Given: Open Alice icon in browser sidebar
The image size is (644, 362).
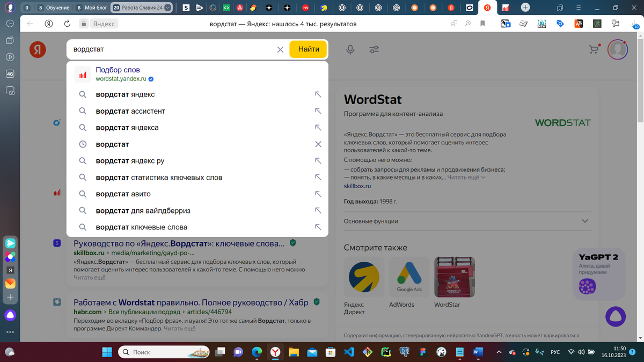Looking at the screenshot, I should coord(10,315).
